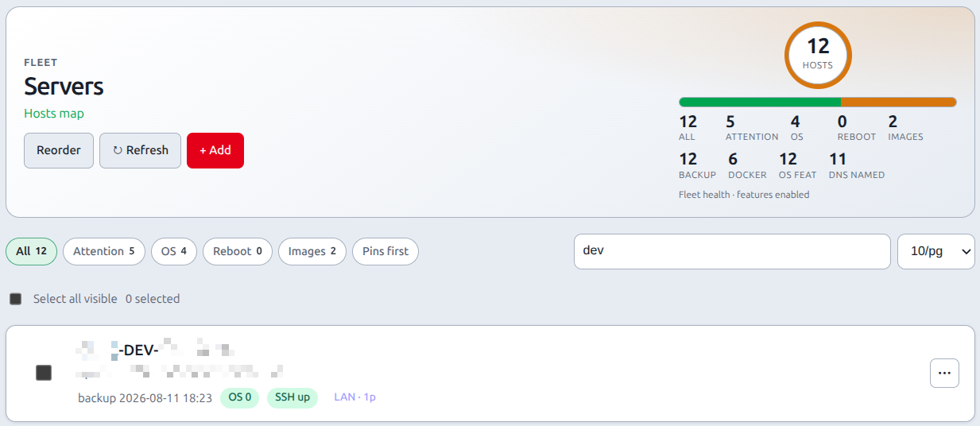Open the Hosts map link

pyautogui.click(x=54, y=113)
